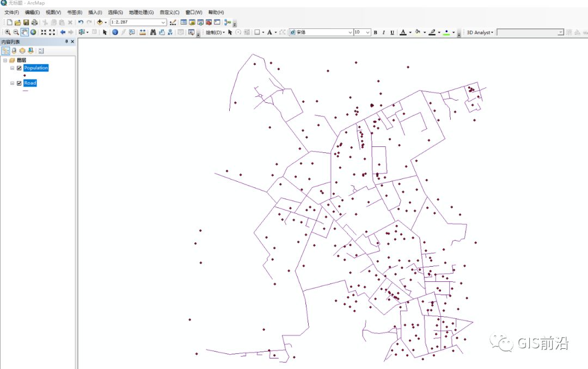
Task: Switch to List By Source view
Action: 14,51
